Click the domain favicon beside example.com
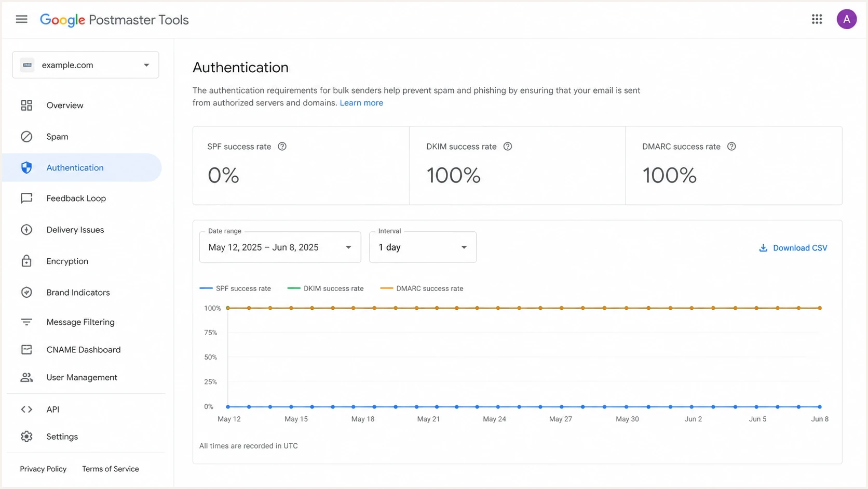Image resolution: width=868 pixels, height=489 pixels. [28, 65]
